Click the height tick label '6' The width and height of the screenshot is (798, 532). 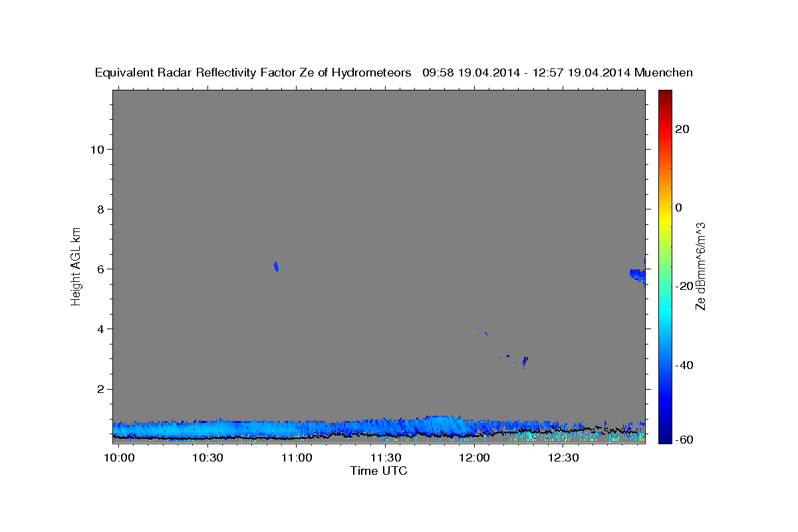pyautogui.click(x=102, y=269)
